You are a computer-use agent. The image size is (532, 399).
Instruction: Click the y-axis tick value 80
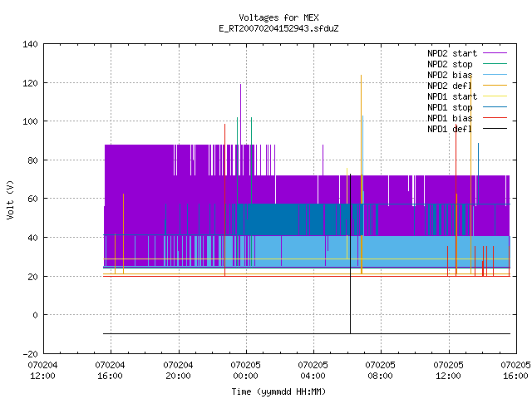(x=32, y=160)
